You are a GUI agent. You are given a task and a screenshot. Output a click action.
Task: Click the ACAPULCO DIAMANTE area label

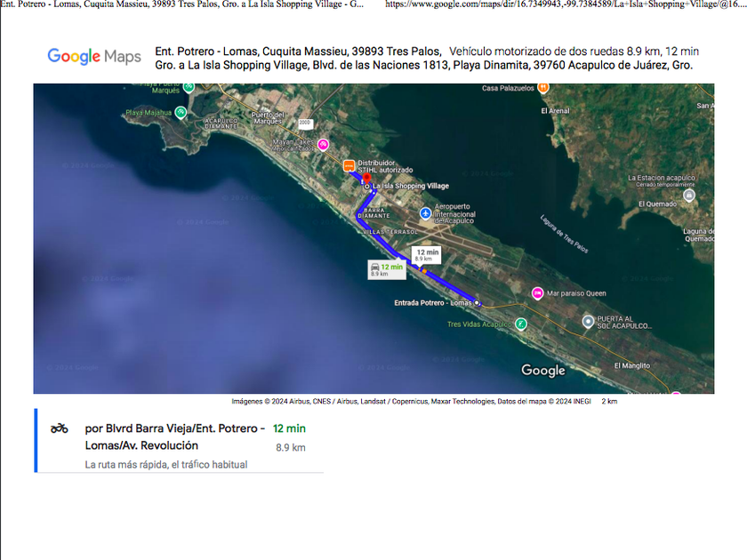[221, 124]
